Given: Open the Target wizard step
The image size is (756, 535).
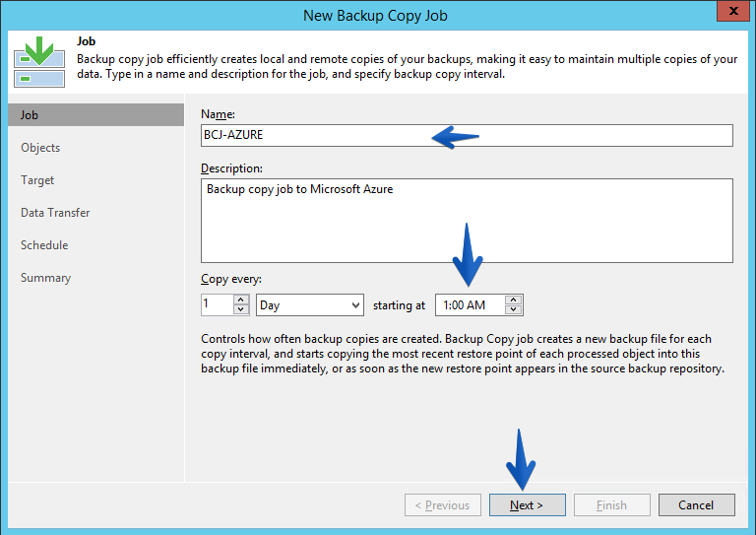Looking at the screenshot, I should click(37, 180).
